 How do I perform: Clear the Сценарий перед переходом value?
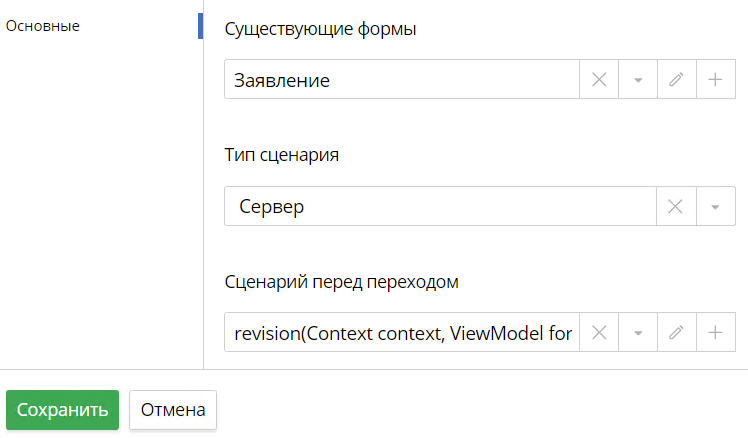point(599,333)
